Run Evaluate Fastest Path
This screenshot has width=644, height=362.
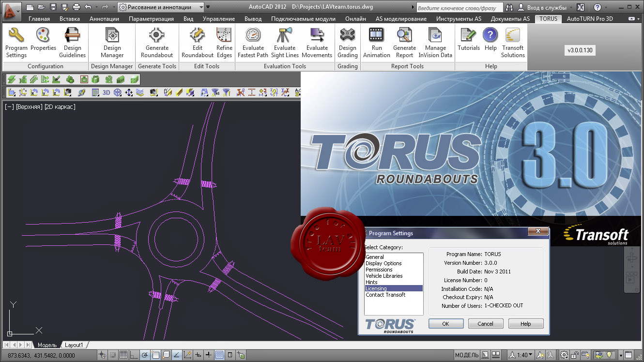(x=253, y=43)
